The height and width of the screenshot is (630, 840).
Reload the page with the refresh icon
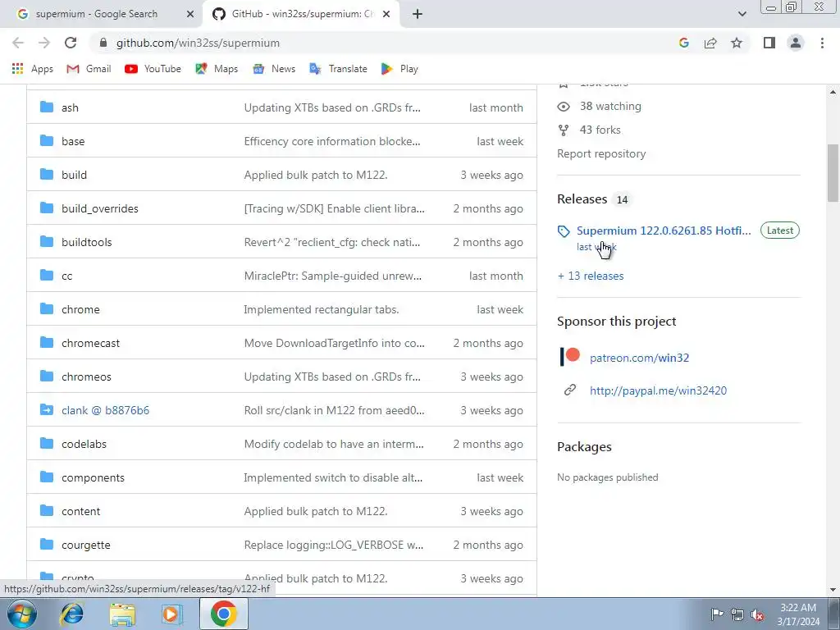click(x=71, y=43)
